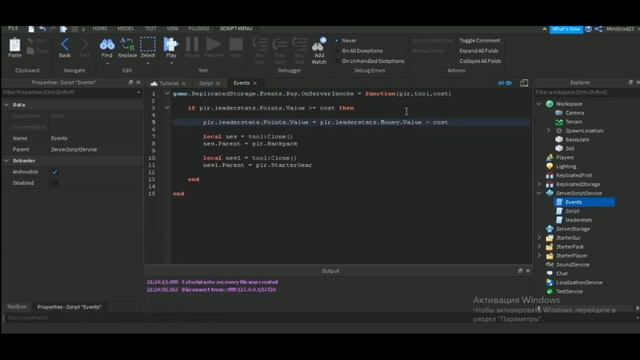Click the Paste clipboard icon
Image resolution: width=640 pixels, height=360 pixels.
point(15,45)
